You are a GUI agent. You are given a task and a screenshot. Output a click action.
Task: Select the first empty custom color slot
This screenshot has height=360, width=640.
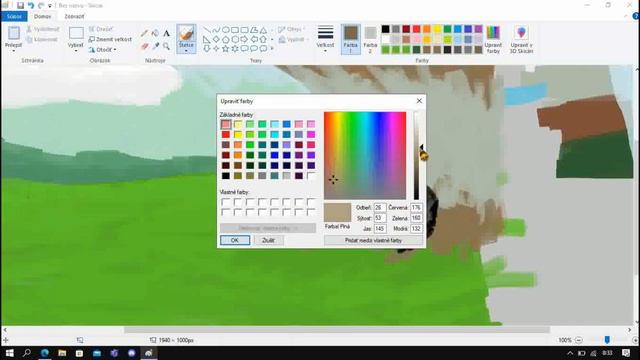tap(226, 202)
